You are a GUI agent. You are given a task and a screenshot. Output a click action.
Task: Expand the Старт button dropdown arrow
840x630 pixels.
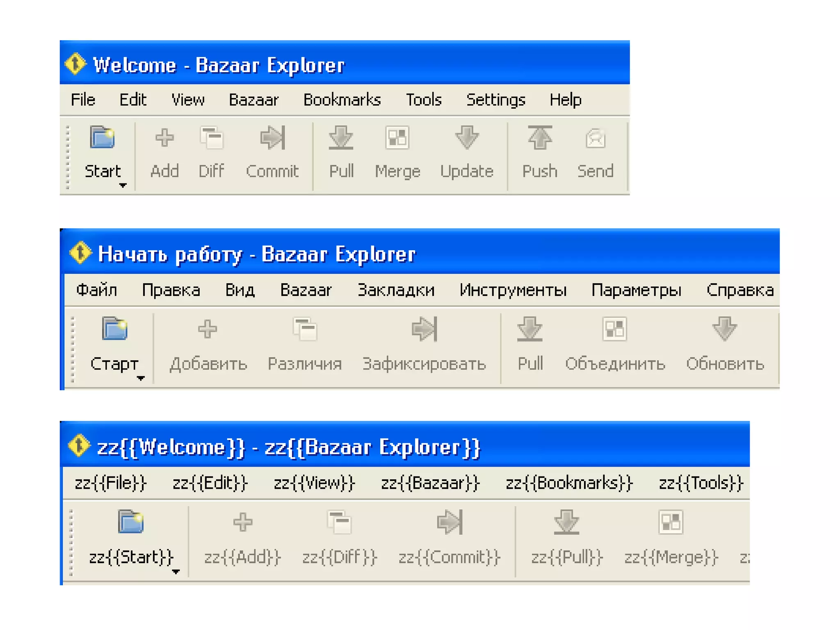pyautogui.click(x=141, y=378)
